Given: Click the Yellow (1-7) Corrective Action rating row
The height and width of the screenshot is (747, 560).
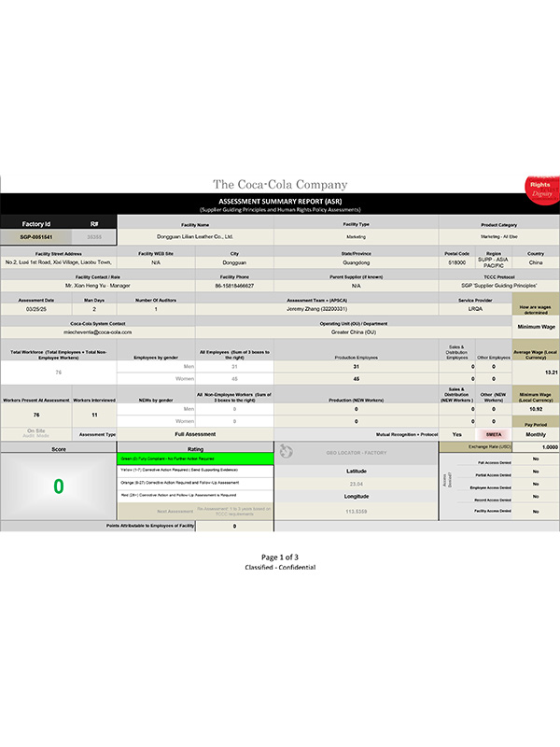Looking at the screenshot, I should (195, 471).
